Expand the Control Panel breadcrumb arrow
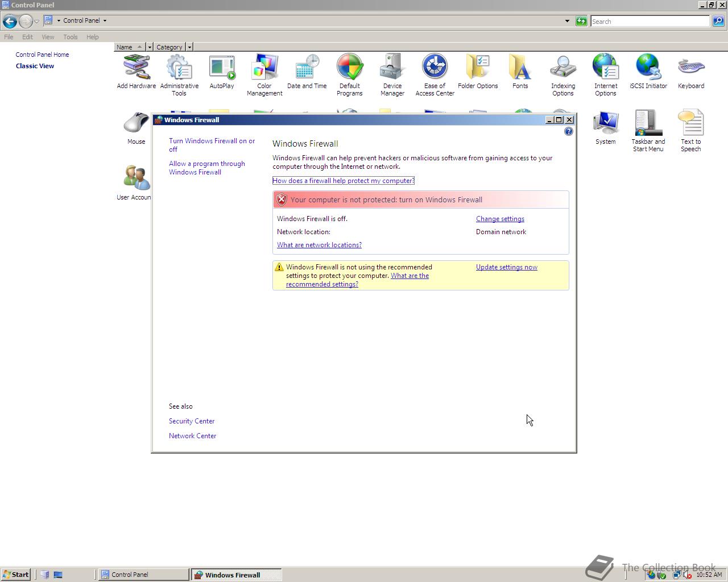 (x=105, y=20)
